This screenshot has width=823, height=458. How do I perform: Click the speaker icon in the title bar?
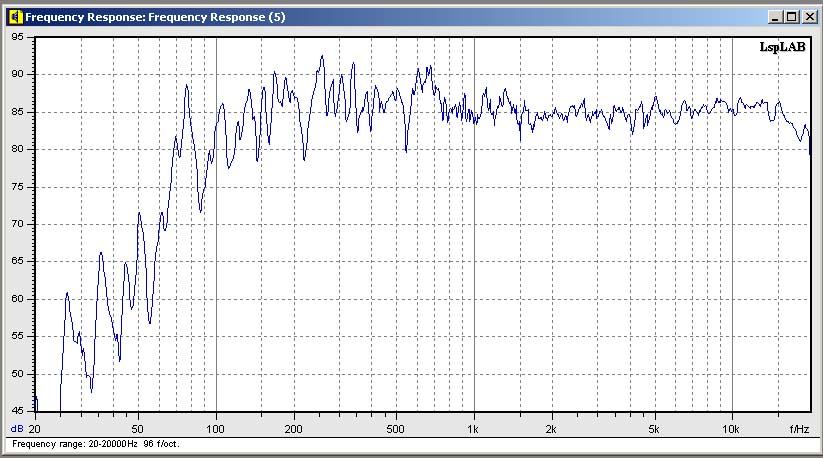[x=16, y=17]
